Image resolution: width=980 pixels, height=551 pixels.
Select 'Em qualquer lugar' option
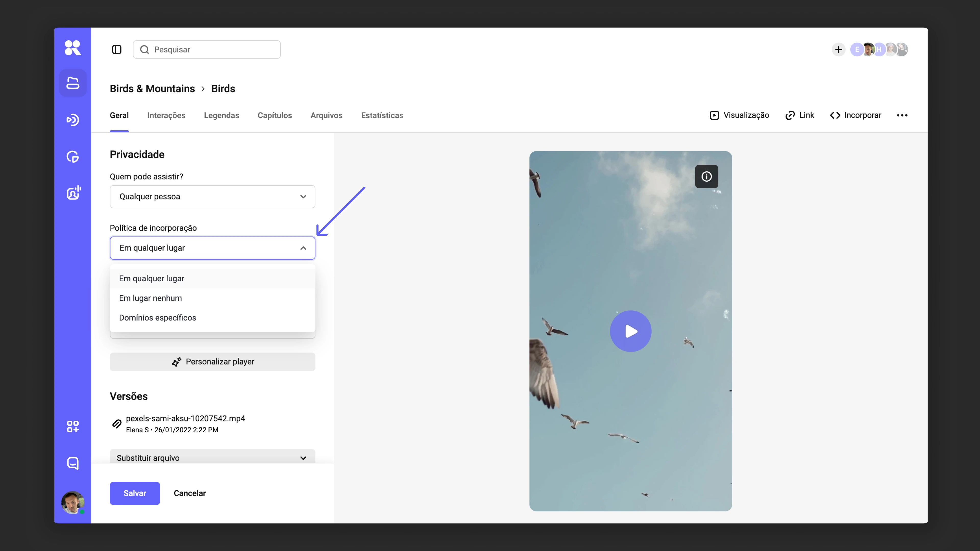[x=212, y=278]
